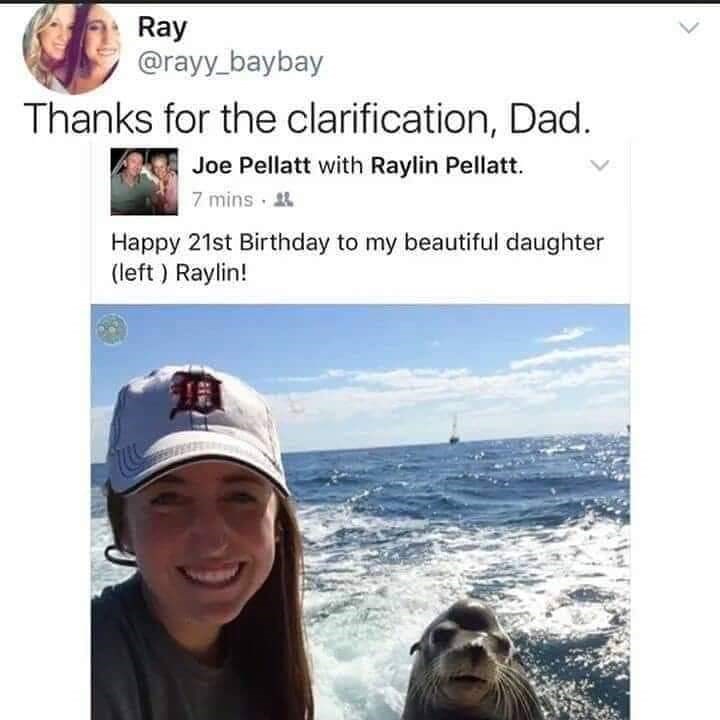Screen dimensions: 720x720
Task: Open Ray's round profile avatar
Action: coord(72,47)
